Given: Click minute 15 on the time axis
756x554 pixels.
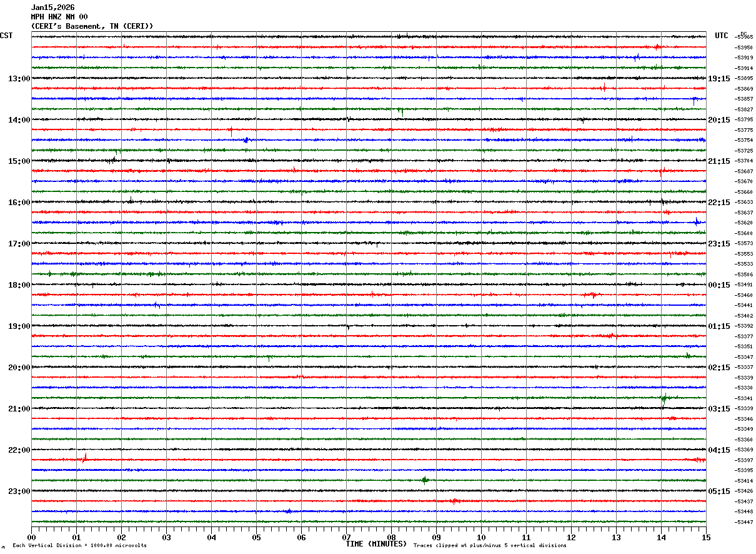Looking at the screenshot, I should point(706,537).
